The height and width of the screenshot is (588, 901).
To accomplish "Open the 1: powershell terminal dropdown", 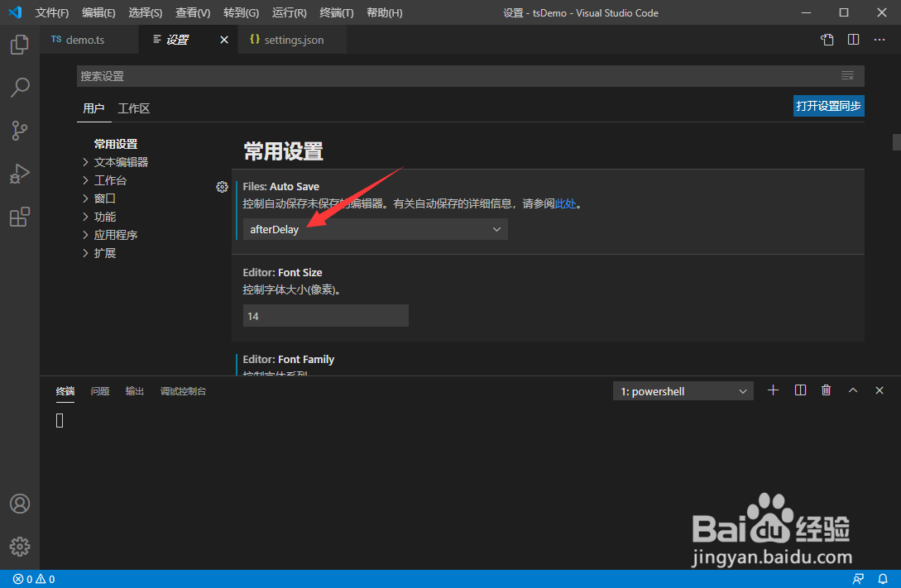I will coord(683,392).
